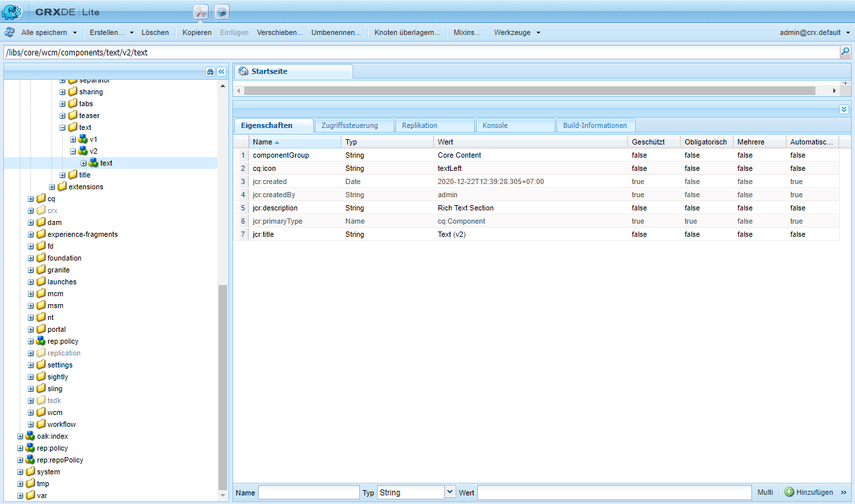Click the folder icon for var
Screen dimensions: 855x504
30,495
